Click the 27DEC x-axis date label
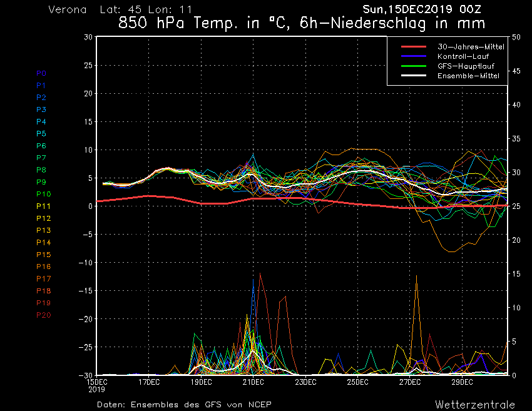Screen dimensions: 532x411 point(410,382)
